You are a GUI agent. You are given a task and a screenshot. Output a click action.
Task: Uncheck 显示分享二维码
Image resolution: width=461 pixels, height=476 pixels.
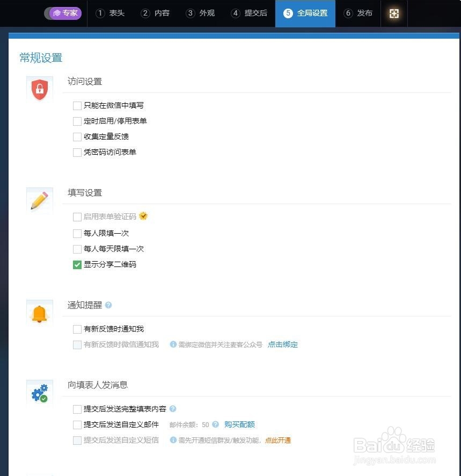click(77, 264)
